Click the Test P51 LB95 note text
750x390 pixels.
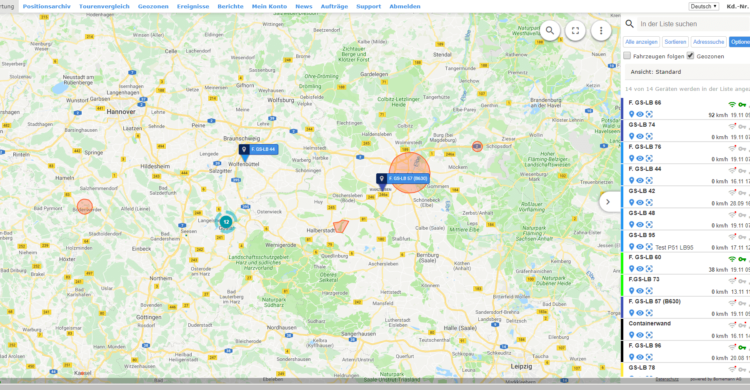click(674, 247)
